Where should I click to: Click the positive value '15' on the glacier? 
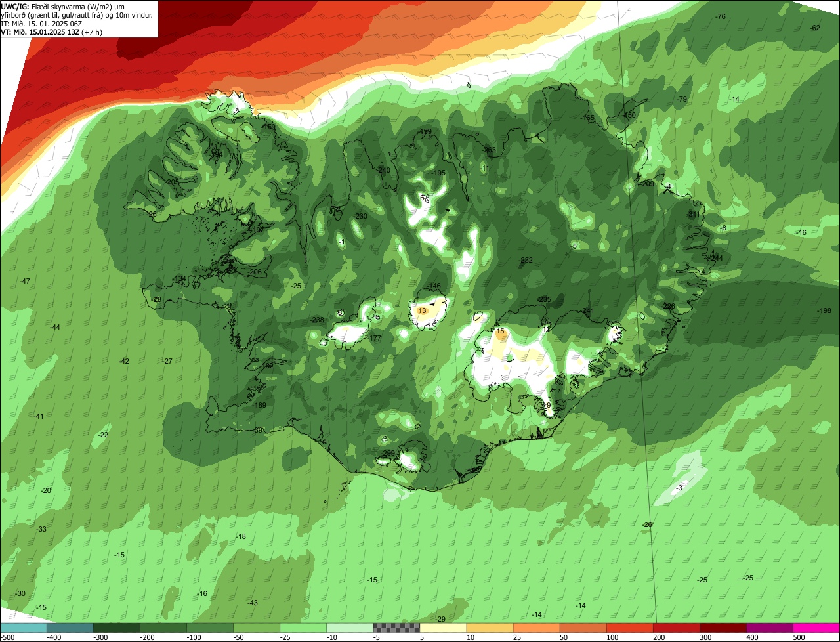pos(500,332)
